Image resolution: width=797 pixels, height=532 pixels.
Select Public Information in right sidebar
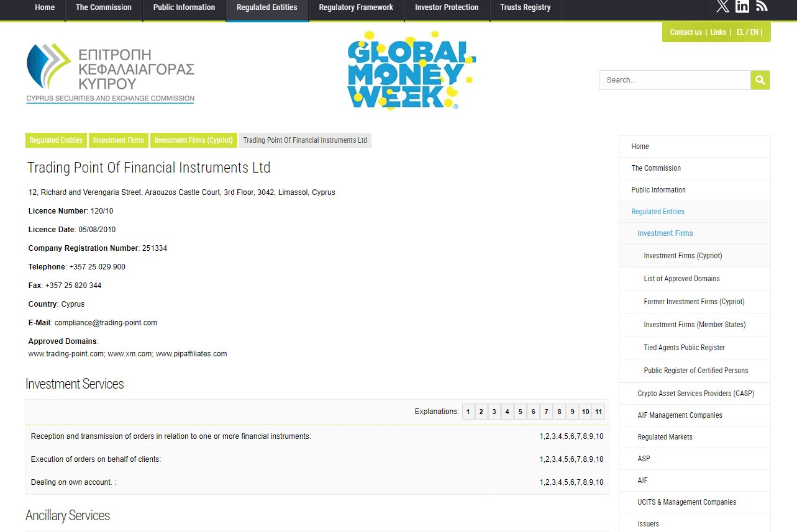pos(695,190)
